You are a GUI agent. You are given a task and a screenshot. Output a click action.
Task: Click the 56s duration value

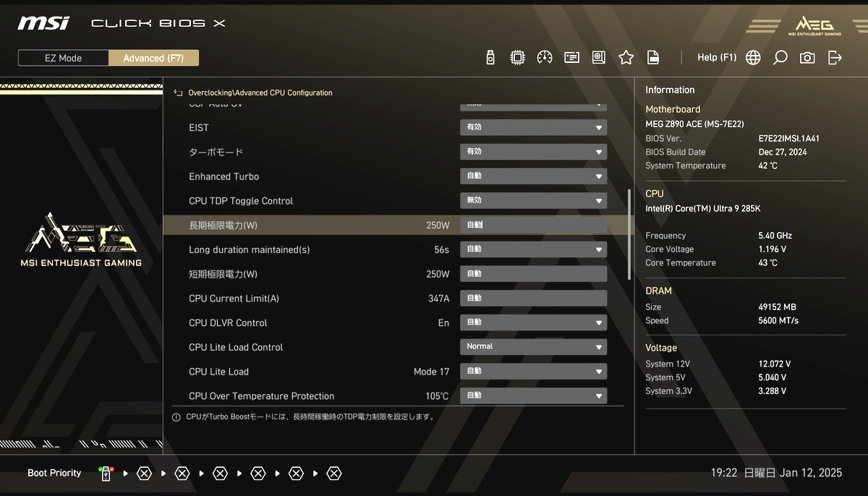coord(441,249)
